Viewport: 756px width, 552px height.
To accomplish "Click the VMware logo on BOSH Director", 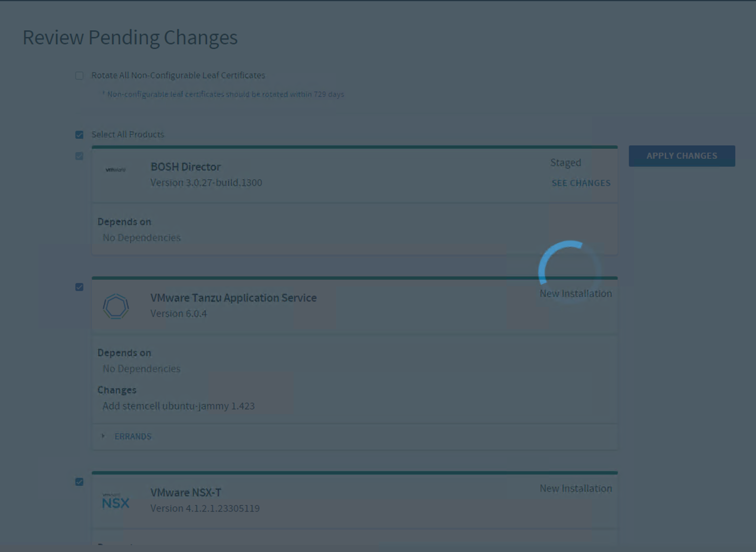I will tap(115, 170).
